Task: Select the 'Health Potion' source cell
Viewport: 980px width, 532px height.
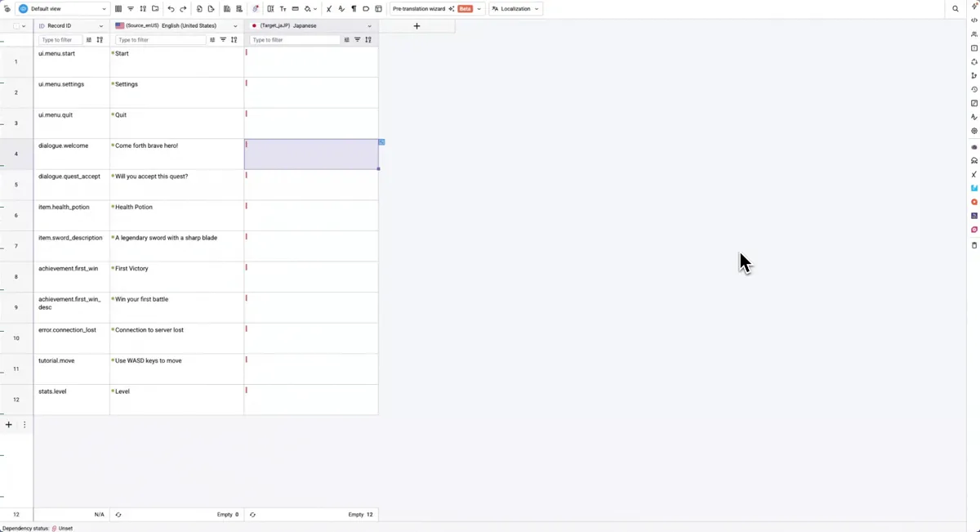Action: coord(177,216)
